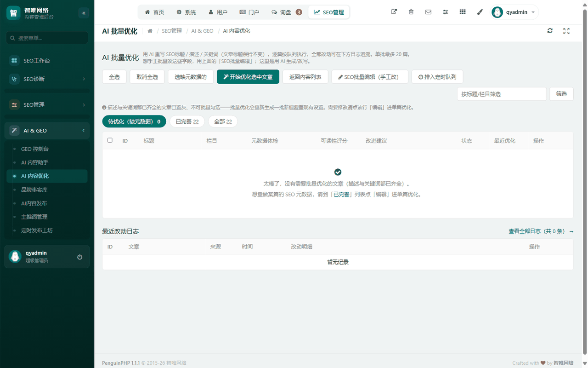
Task: Click the SEO诊断 stethoscope icon
Action: tap(15, 79)
